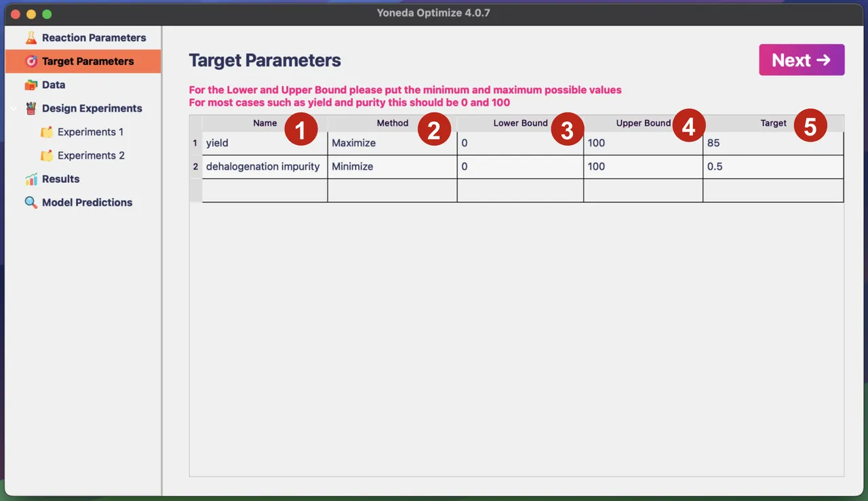Image resolution: width=868 pixels, height=501 pixels.
Task: Click the Experiments 1 folder icon
Action: click(46, 132)
